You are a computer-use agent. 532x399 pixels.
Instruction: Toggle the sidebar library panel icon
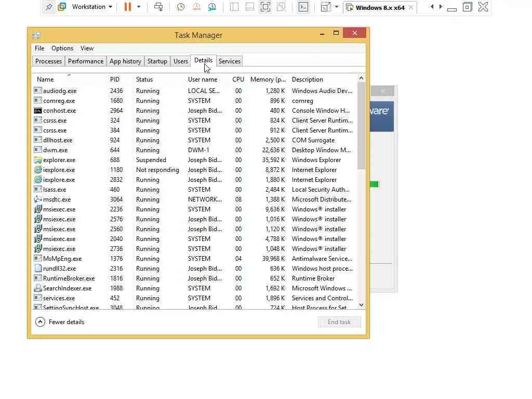point(234,7)
